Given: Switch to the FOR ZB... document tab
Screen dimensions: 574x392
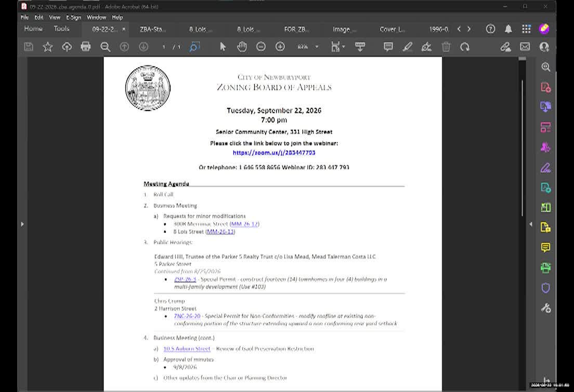Looking at the screenshot, I should tap(296, 29).
